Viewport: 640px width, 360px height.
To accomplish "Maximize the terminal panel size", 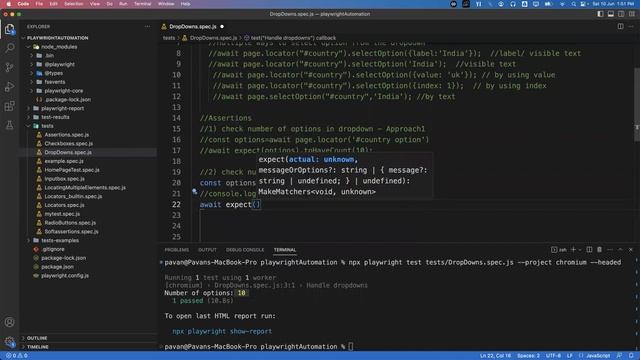I will coord(620,249).
